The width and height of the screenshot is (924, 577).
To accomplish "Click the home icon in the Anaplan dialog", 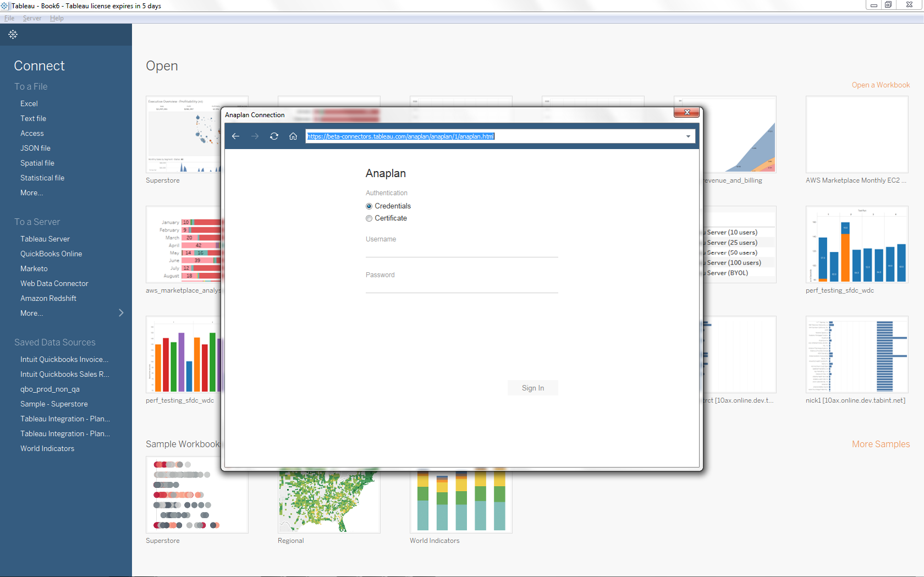I will point(293,136).
